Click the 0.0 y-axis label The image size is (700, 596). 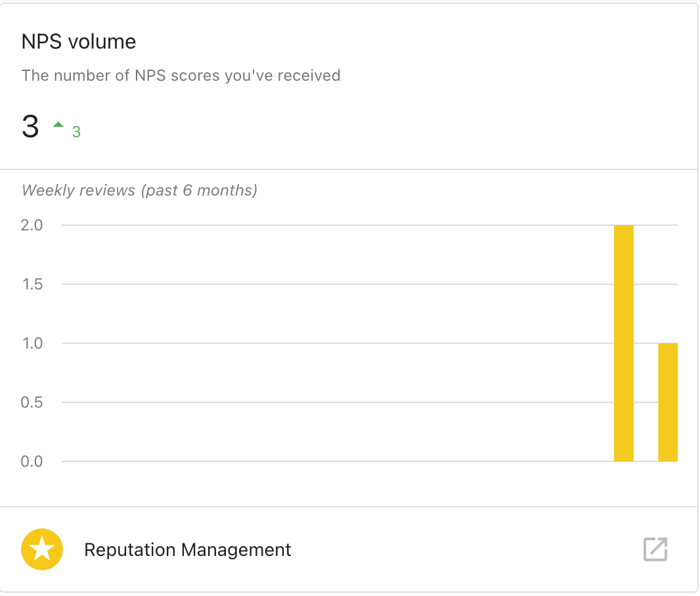pyautogui.click(x=32, y=461)
